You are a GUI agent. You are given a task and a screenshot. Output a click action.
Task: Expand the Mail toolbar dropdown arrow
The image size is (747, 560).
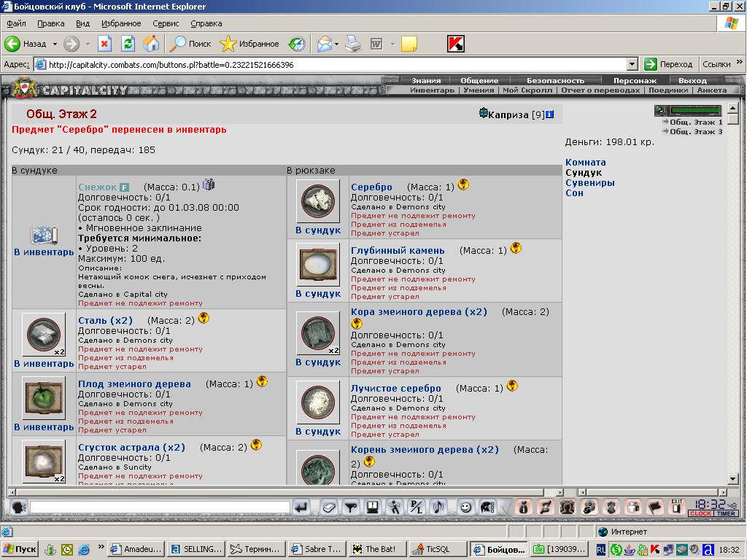[336, 44]
